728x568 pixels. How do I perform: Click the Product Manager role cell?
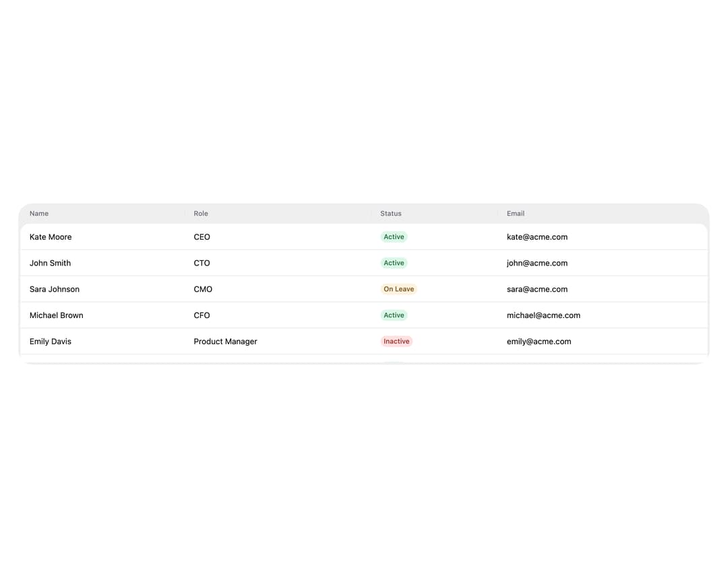tap(225, 341)
